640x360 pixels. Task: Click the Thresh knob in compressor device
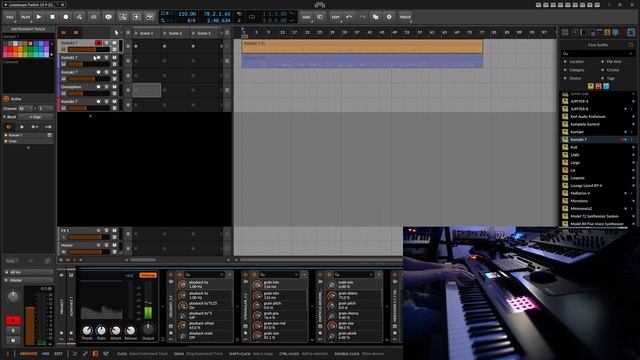click(x=87, y=330)
